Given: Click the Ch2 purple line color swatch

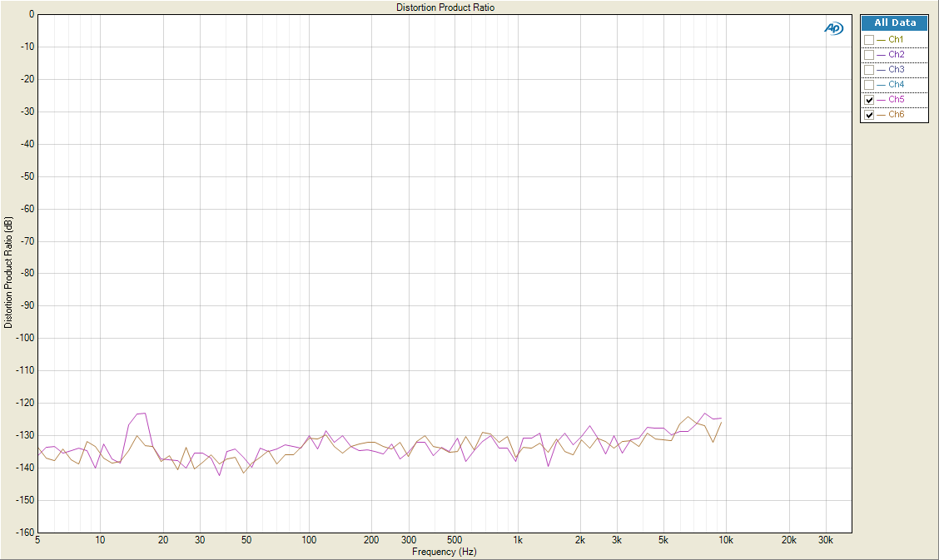Looking at the screenshot, I should (881, 55).
